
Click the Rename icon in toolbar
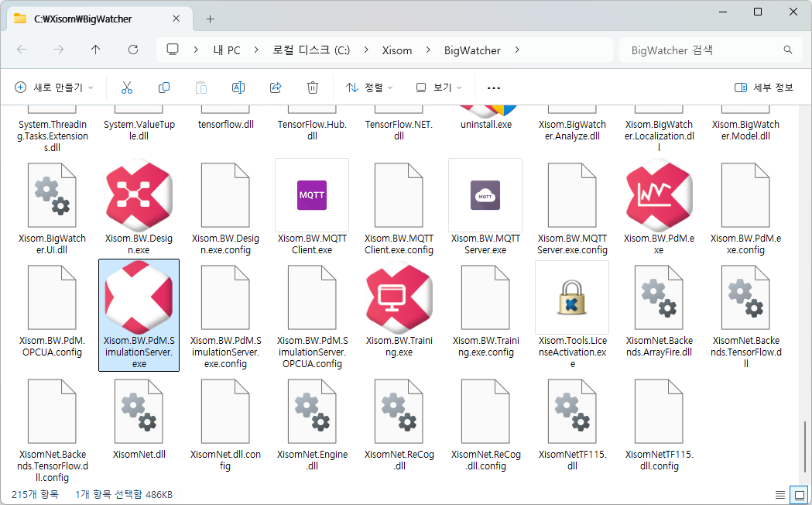[238, 88]
